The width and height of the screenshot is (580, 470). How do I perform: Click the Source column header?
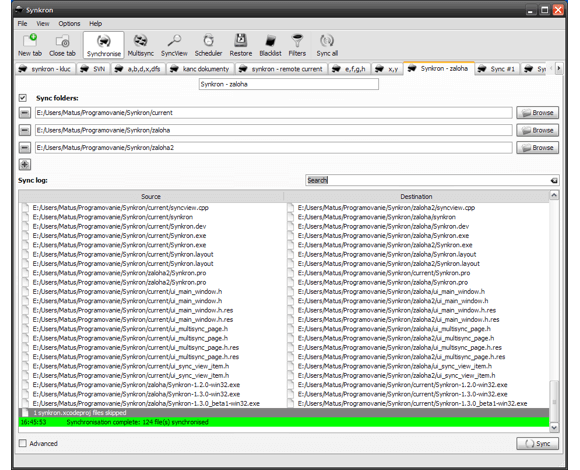coord(151,197)
